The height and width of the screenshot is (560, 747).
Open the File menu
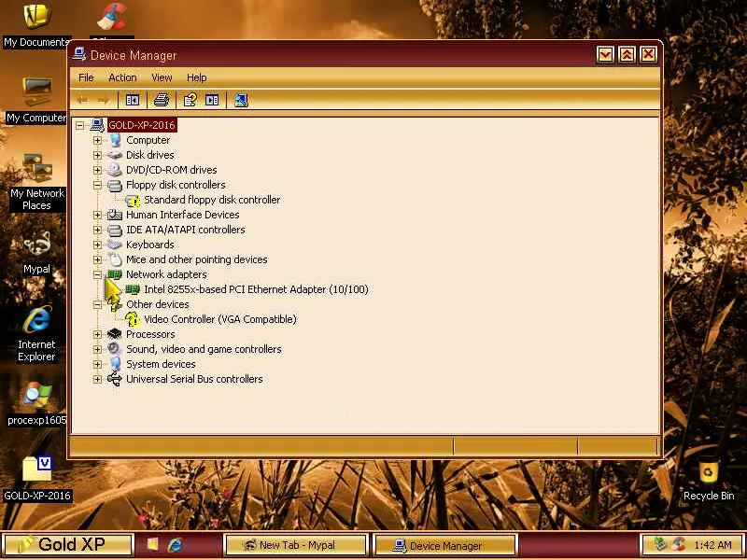point(86,77)
